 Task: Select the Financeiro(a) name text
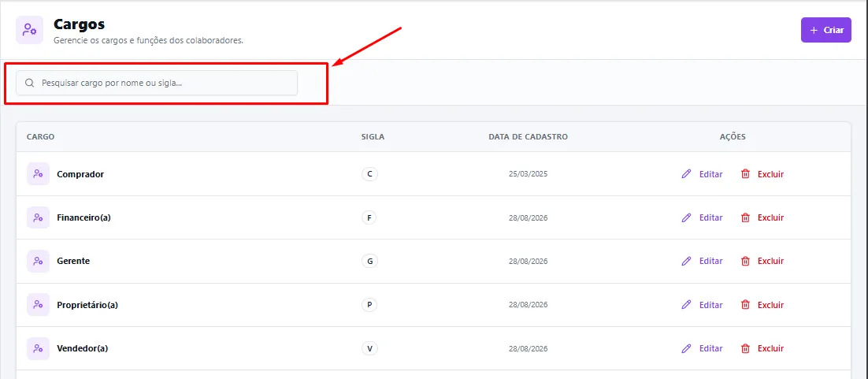83,217
